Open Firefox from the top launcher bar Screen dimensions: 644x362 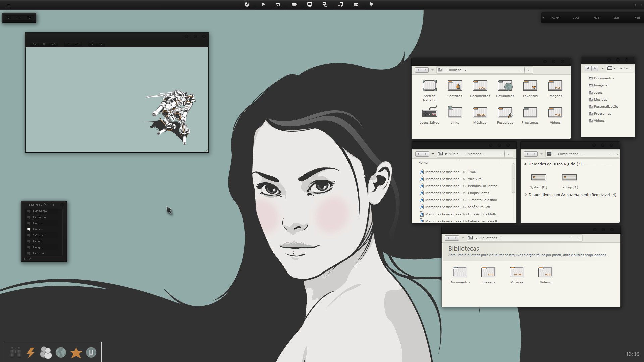pyautogui.click(x=247, y=4)
